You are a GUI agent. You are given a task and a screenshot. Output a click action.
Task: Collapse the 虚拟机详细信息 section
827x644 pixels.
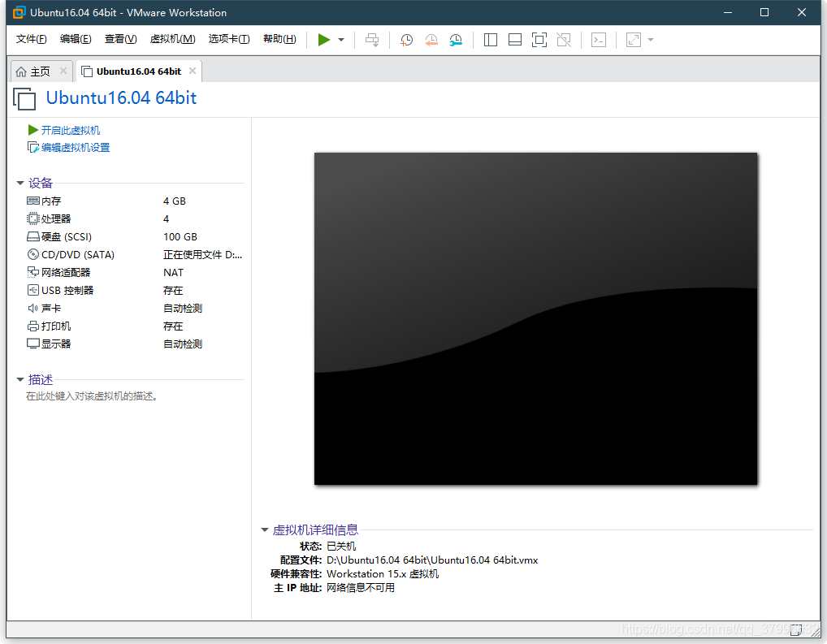[x=265, y=530]
